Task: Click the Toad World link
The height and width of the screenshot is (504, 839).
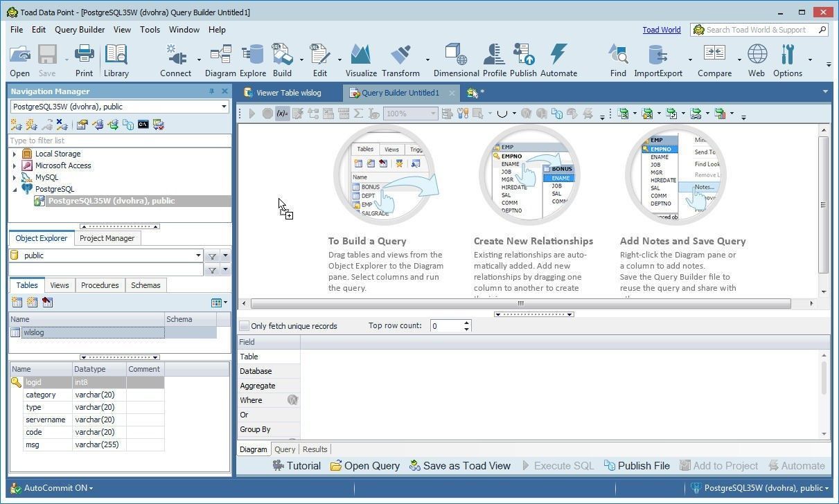Action: tap(661, 30)
